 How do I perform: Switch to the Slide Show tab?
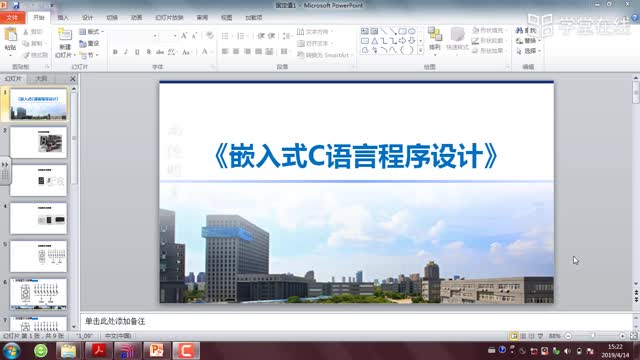169,18
